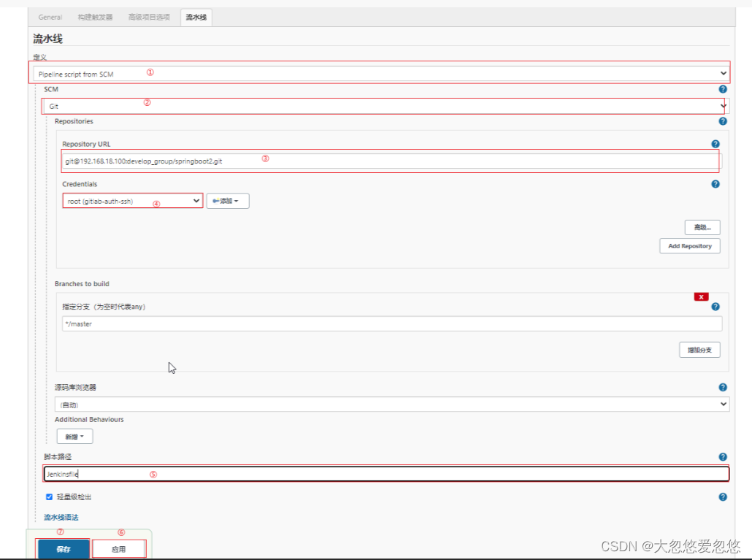Open the Git SCM dropdown

[x=386, y=106]
